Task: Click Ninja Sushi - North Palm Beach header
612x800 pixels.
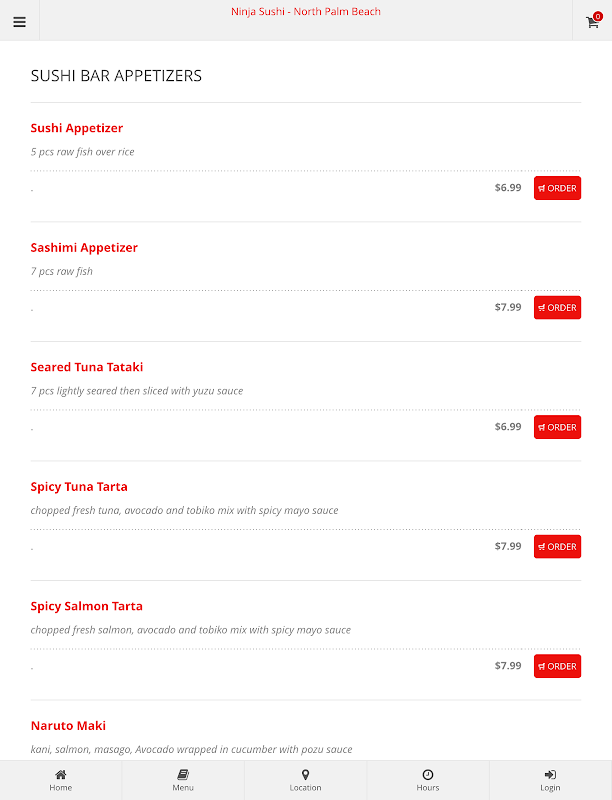Action: coord(306,12)
